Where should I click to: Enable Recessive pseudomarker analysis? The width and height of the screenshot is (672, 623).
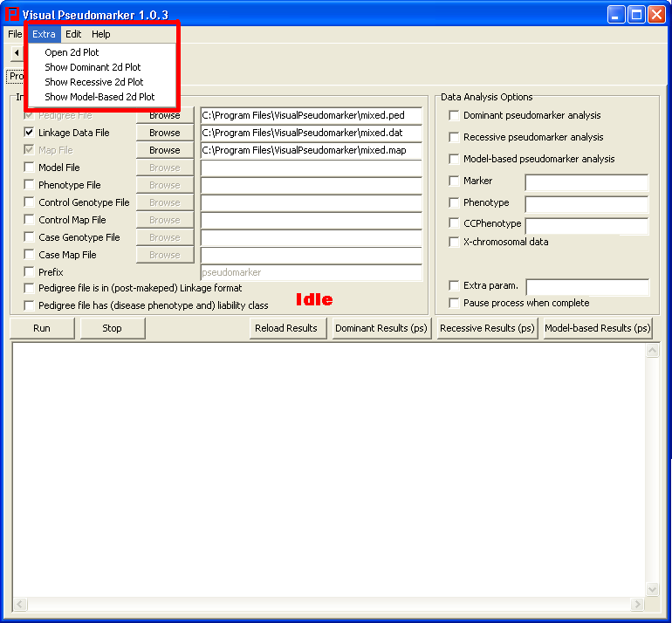click(x=454, y=137)
